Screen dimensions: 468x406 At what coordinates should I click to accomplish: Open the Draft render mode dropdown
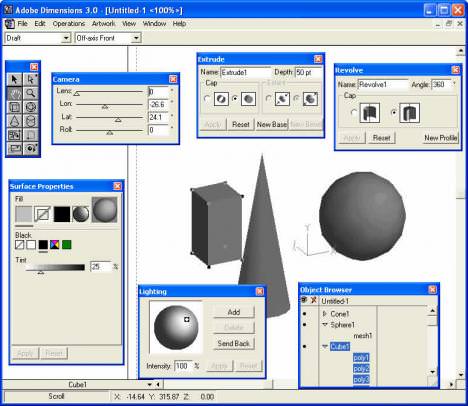point(66,38)
